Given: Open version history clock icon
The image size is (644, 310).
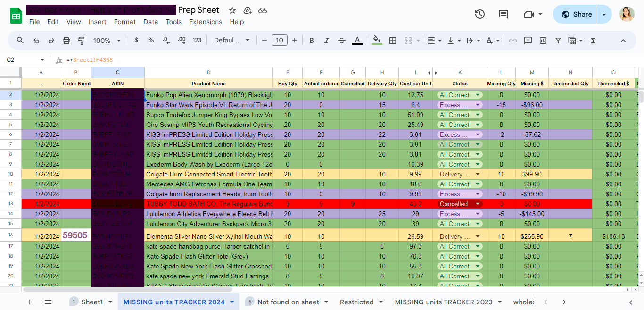Looking at the screenshot, I should click(479, 14).
